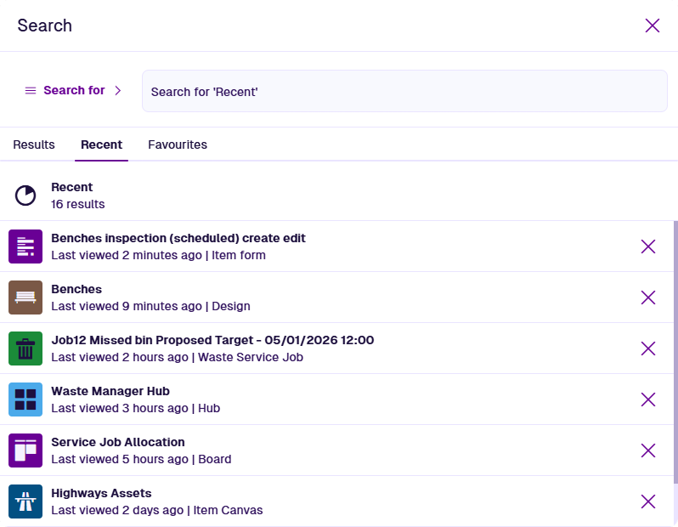The image size is (678, 527).
Task: Click the Search for label
Action: tap(74, 90)
